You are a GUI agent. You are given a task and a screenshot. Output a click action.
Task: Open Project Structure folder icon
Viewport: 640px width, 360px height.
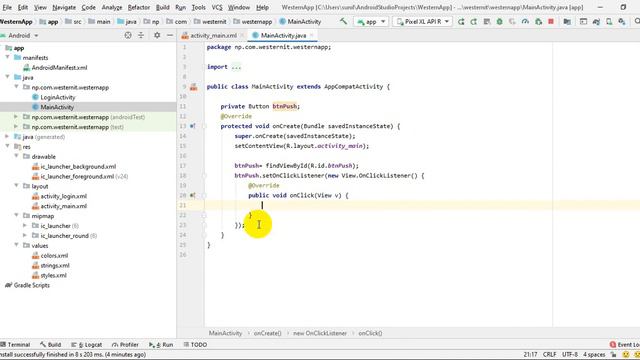[x=567, y=22]
